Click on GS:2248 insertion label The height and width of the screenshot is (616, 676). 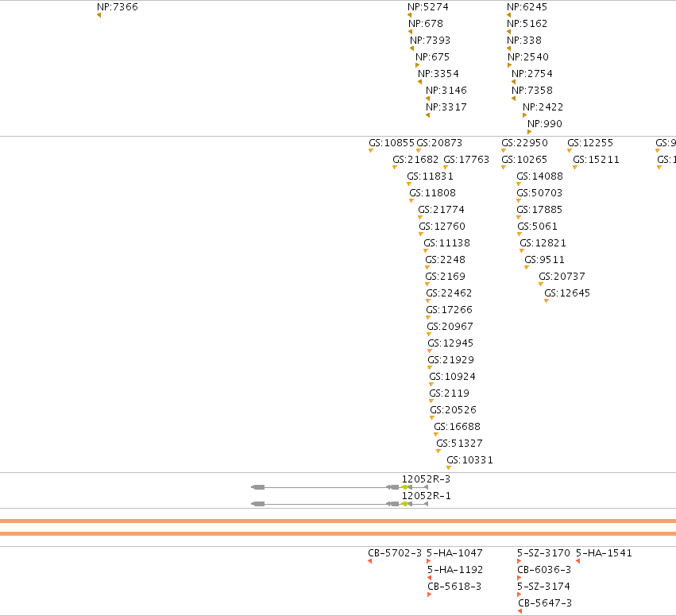click(446, 260)
